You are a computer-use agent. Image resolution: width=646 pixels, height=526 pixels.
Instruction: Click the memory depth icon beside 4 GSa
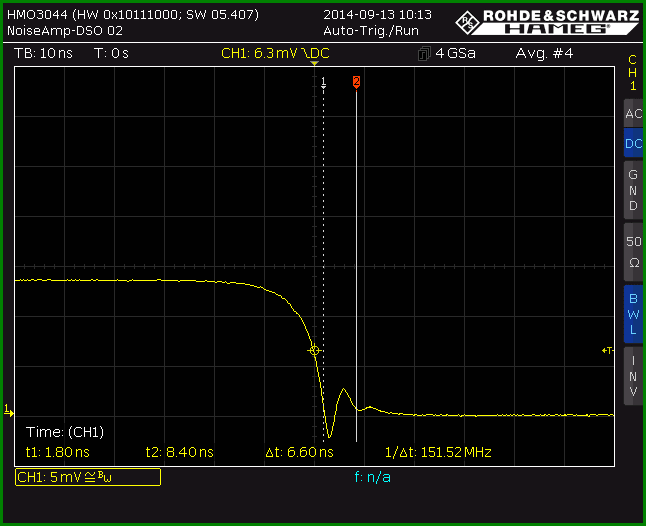[x=424, y=54]
